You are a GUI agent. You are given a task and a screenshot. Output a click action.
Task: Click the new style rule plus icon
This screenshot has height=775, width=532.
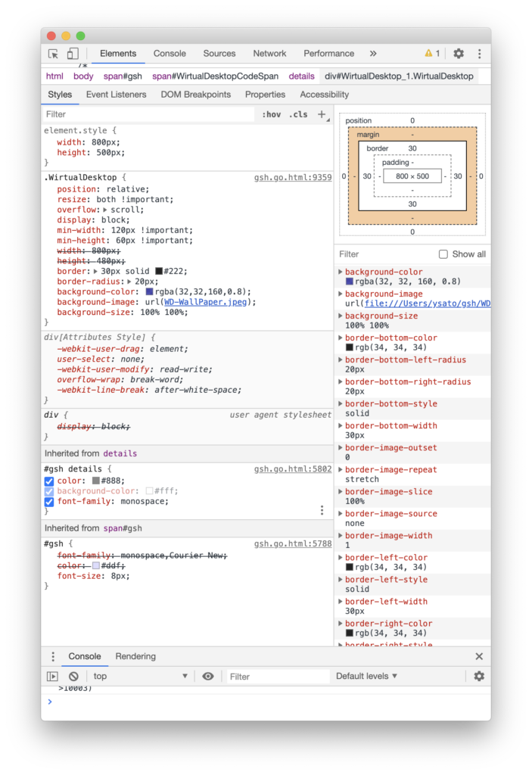coord(322,114)
